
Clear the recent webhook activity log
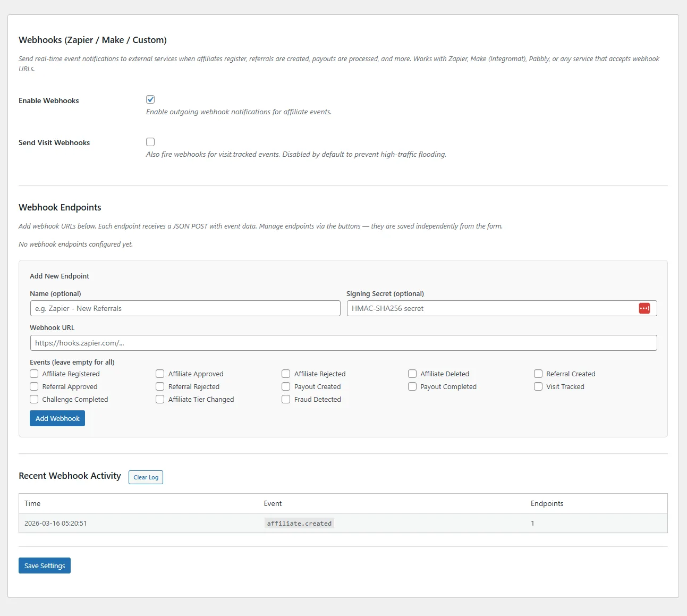pos(146,477)
